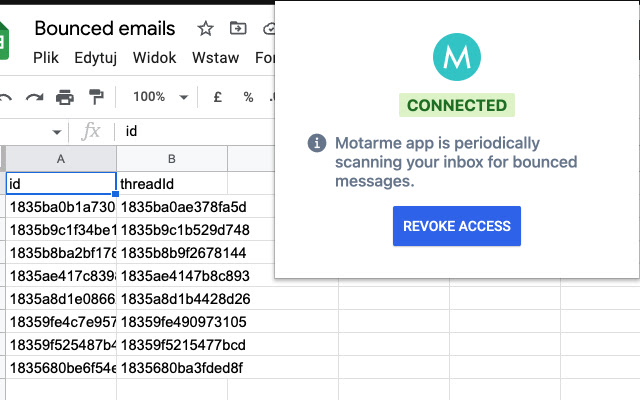640x400 pixels.
Task: Apply percent format icon
Action: click(x=248, y=97)
